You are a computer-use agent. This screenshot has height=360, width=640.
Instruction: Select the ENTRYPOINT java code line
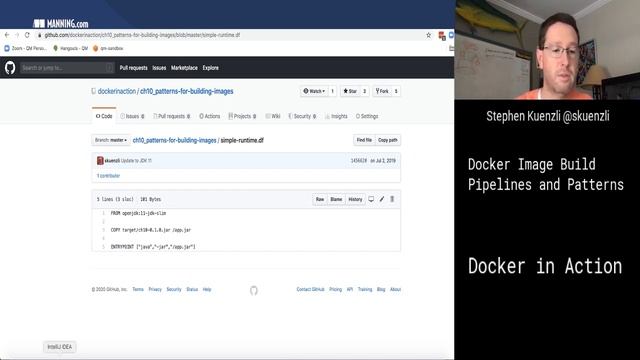153,247
